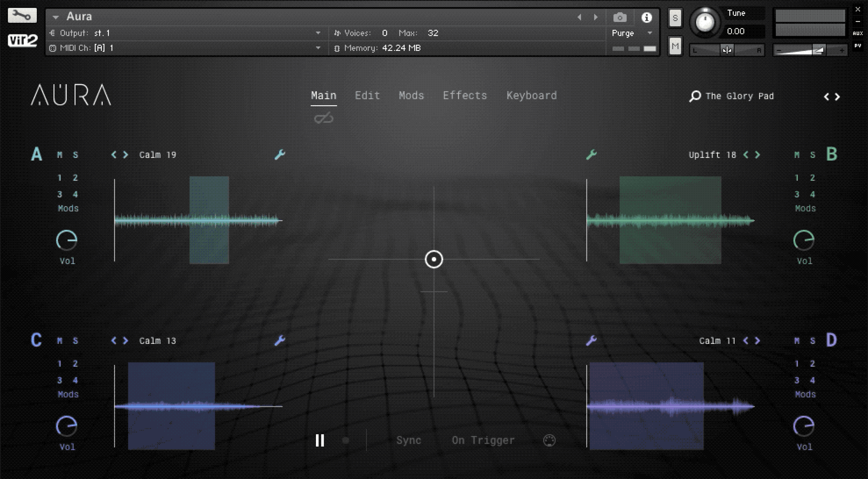Click the MIDI connector icon near On Trigger
868x479 pixels.
click(549, 440)
